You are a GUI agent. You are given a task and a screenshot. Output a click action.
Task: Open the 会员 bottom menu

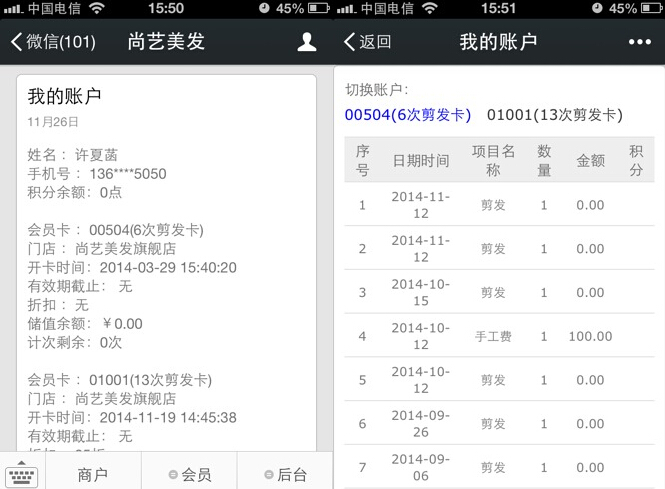[190, 475]
